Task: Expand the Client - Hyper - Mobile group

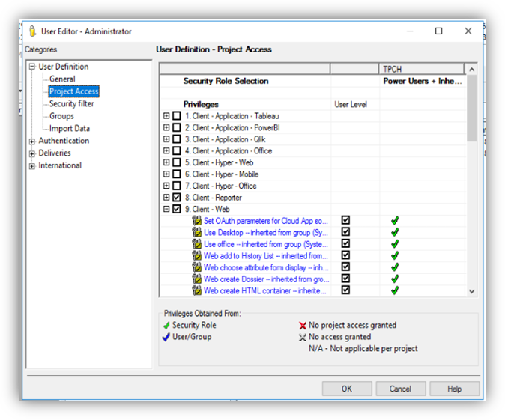Action: [x=166, y=174]
